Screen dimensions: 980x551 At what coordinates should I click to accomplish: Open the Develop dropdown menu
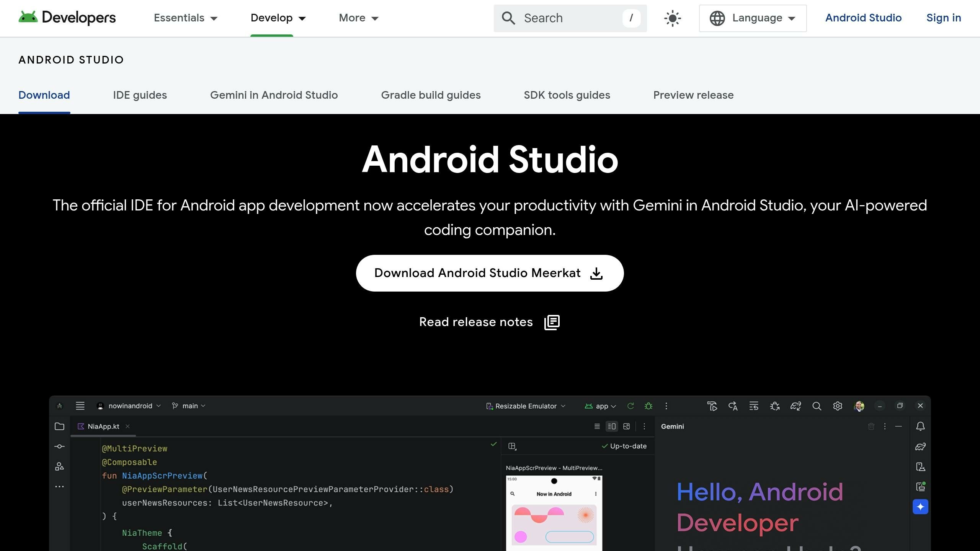click(278, 18)
